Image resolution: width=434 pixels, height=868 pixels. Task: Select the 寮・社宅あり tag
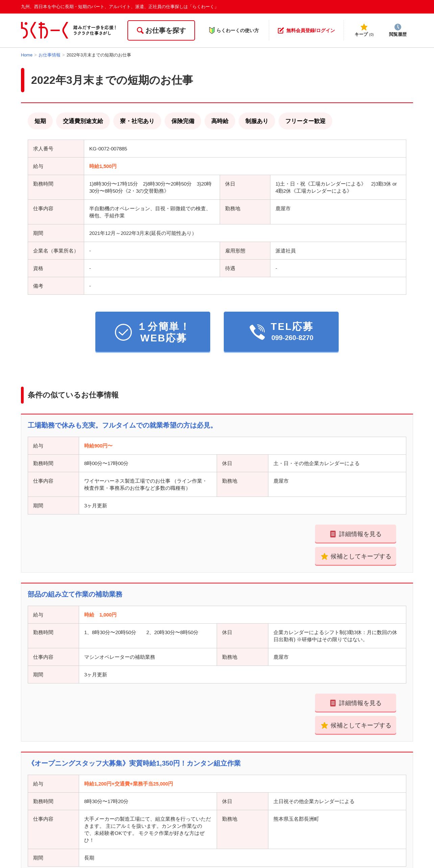click(137, 121)
